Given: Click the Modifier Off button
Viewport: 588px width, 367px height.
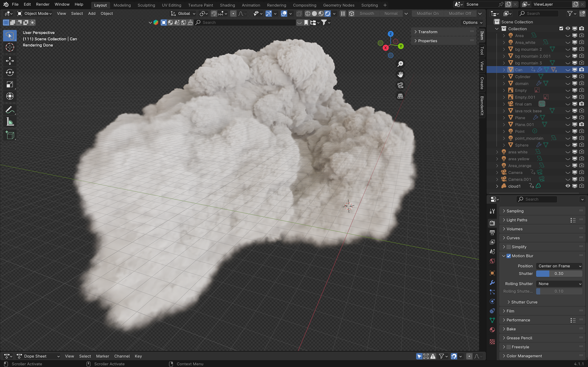Looking at the screenshot, I should click(460, 13).
